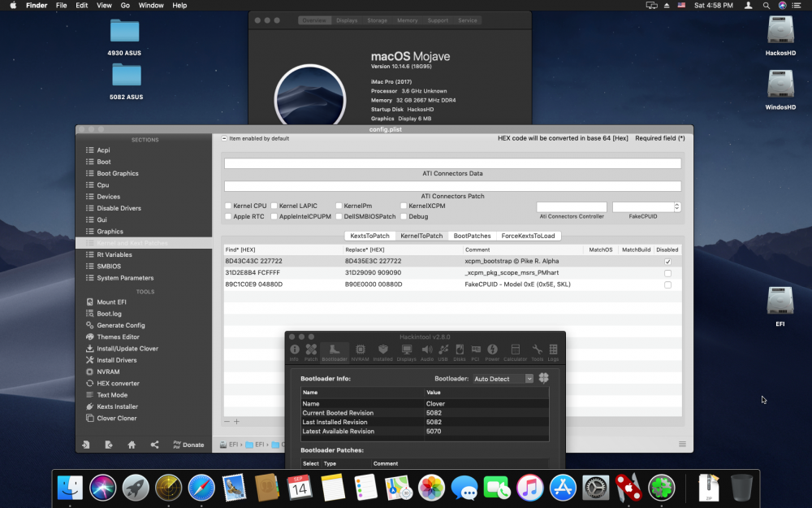The image size is (812, 508).
Task: Open the Audio speaker icon in Hackintool
Action: coord(427,352)
